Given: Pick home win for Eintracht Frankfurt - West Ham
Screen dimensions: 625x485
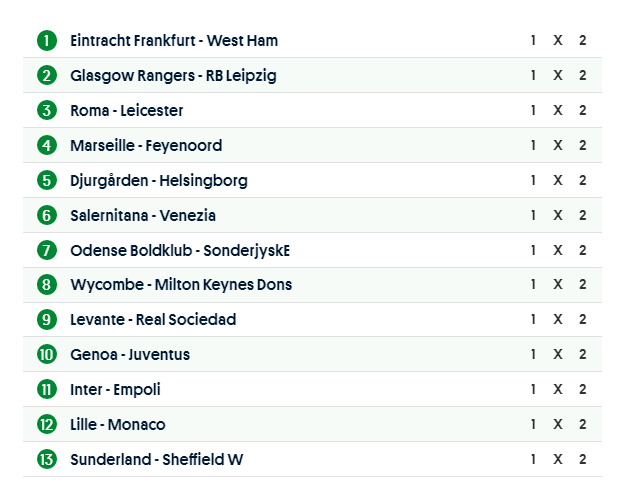Looking at the screenshot, I should (534, 41).
